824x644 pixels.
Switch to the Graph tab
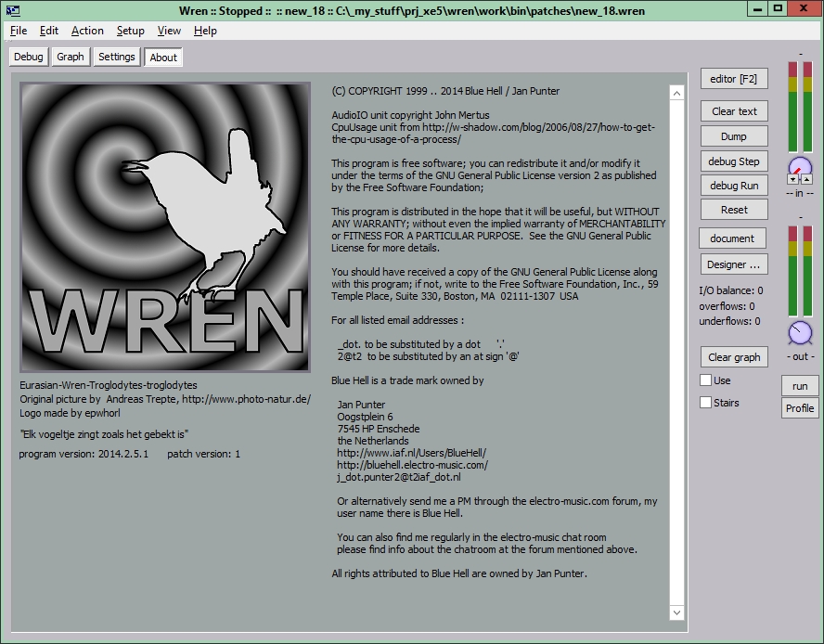pyautogui.click(x=71, y=57)
